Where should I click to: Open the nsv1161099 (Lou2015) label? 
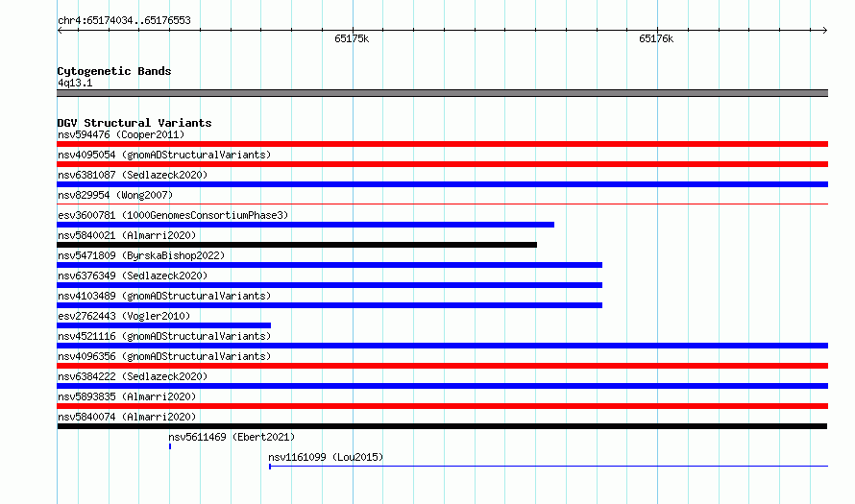pyautogui.click(x=326, y=457)
